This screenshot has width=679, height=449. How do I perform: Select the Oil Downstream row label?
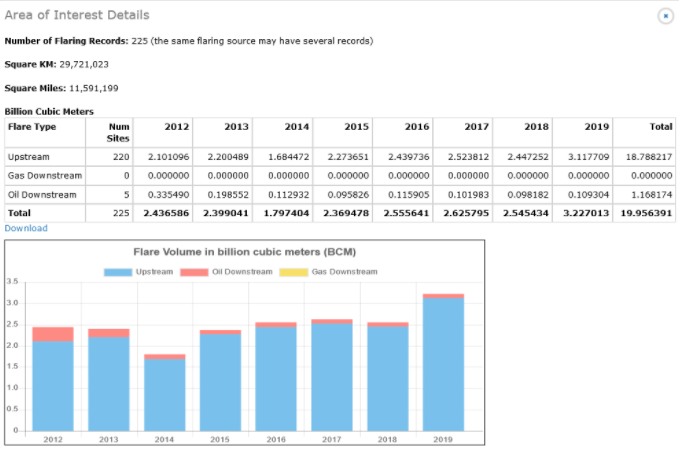click(41, 194)
